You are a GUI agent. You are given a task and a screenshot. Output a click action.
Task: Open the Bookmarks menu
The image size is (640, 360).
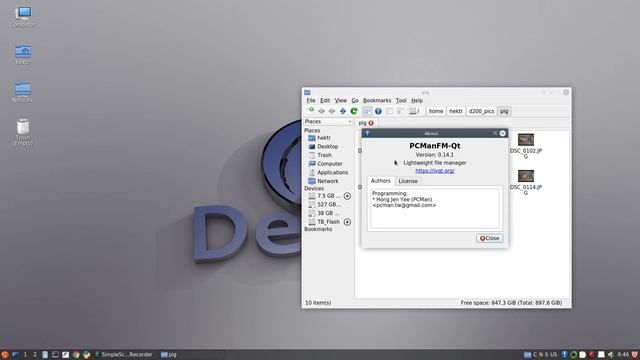(377, 100)
